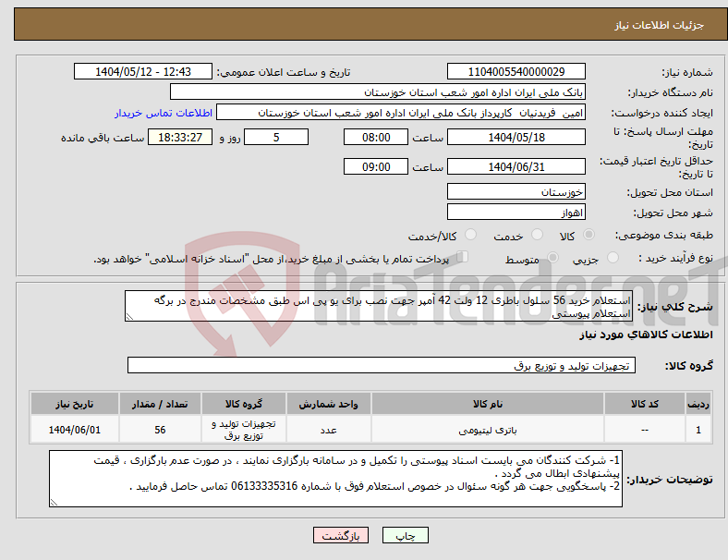The image size is (728, 560).
Task: Click the request creator field امین فریدنیان
Action: point(401,113)
